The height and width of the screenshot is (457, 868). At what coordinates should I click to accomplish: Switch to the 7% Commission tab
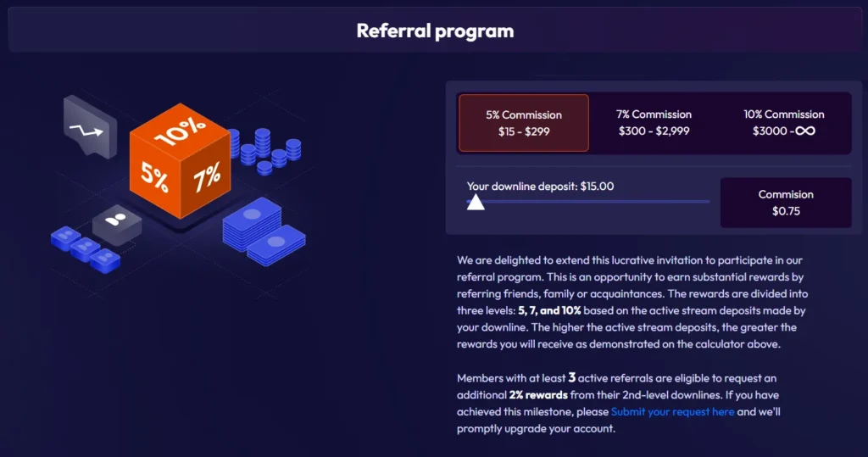point(654,123)
